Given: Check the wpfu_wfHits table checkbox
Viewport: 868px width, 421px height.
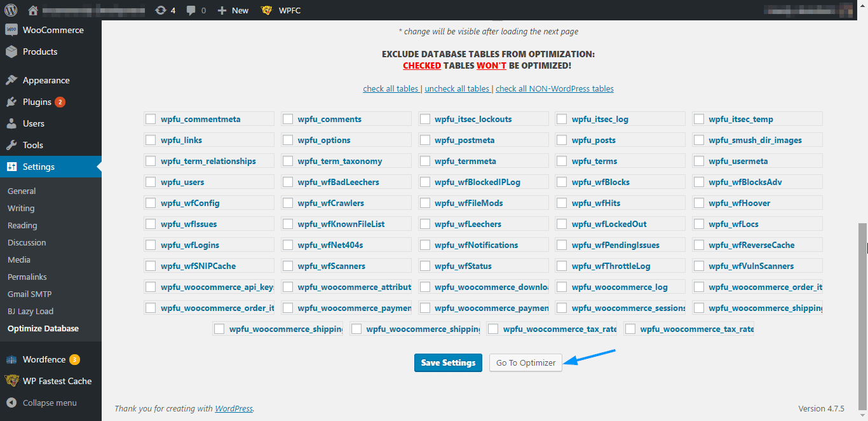Looking at the screenshot, I should click(562, 203).
